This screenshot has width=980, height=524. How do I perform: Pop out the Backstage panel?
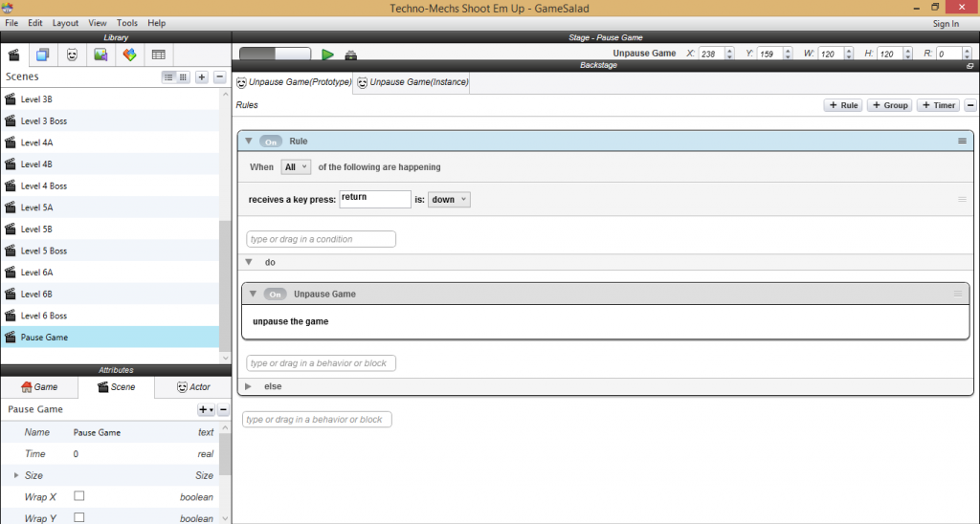point(970,65)
